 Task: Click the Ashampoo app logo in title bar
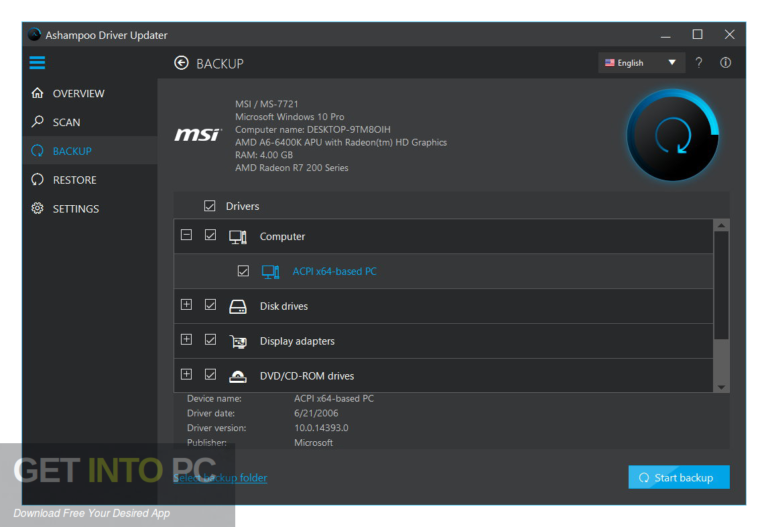pyautogui.click(x=34, y=35)
